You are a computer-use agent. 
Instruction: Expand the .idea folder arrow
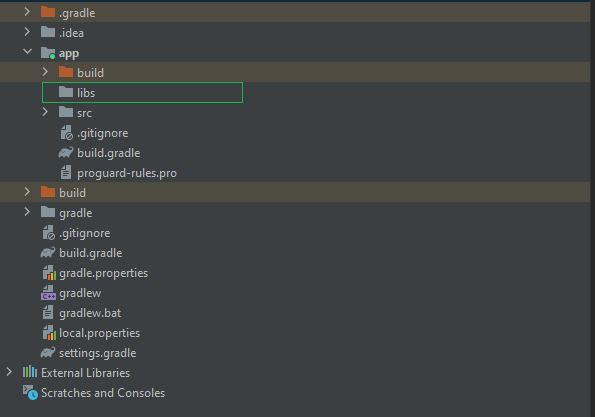pyautogui.click(x=27, y=32)
